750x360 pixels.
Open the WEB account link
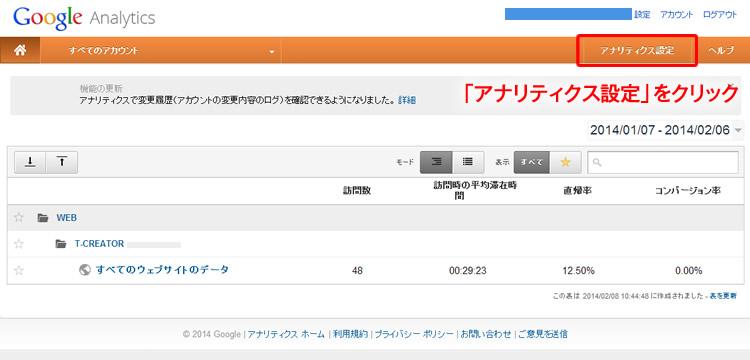[66, 218]
